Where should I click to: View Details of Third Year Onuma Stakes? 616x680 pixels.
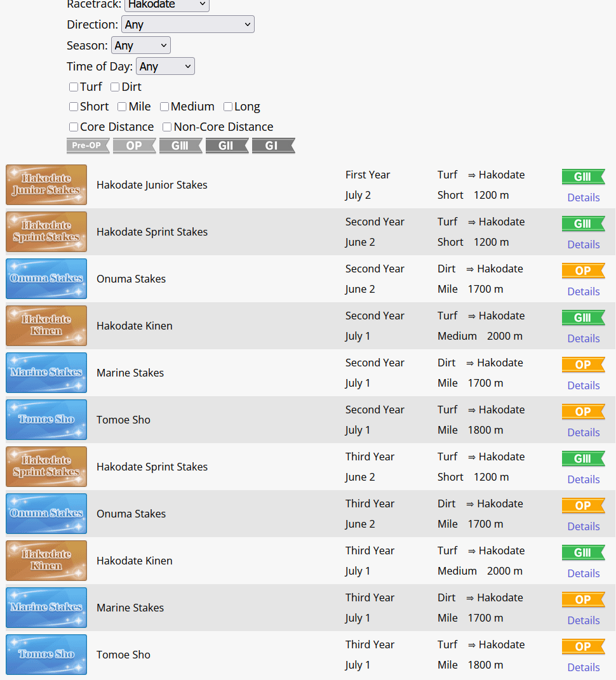point(584,526)
